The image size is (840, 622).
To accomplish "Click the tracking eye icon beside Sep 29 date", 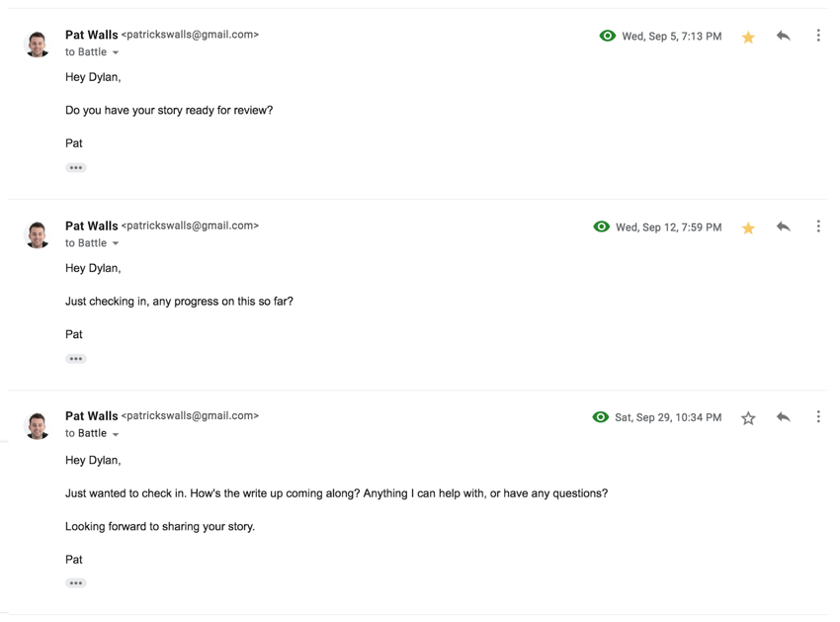I will pos(600,416).
